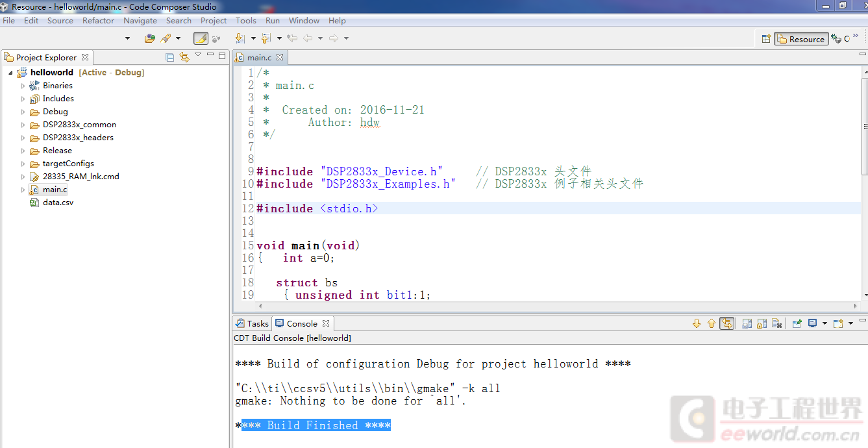Toggle Scroll Lock in Console
868x448 pixels.
point(762,323)
